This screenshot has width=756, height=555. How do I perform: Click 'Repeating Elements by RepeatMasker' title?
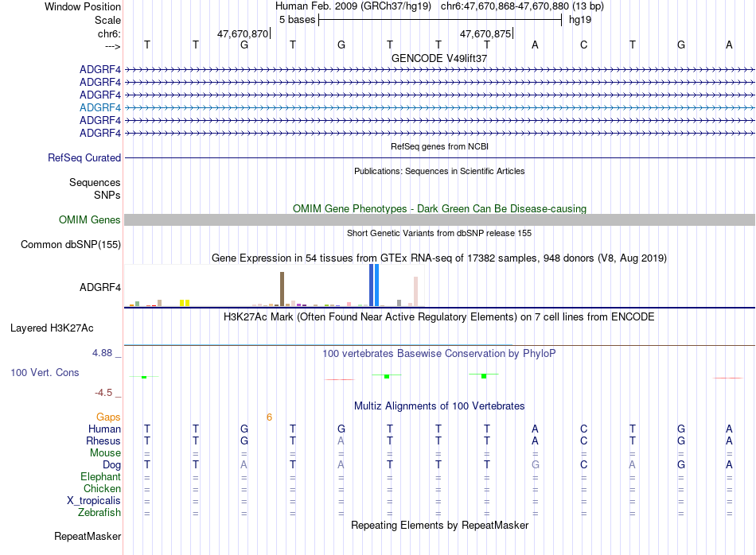[x=439, y=525]
